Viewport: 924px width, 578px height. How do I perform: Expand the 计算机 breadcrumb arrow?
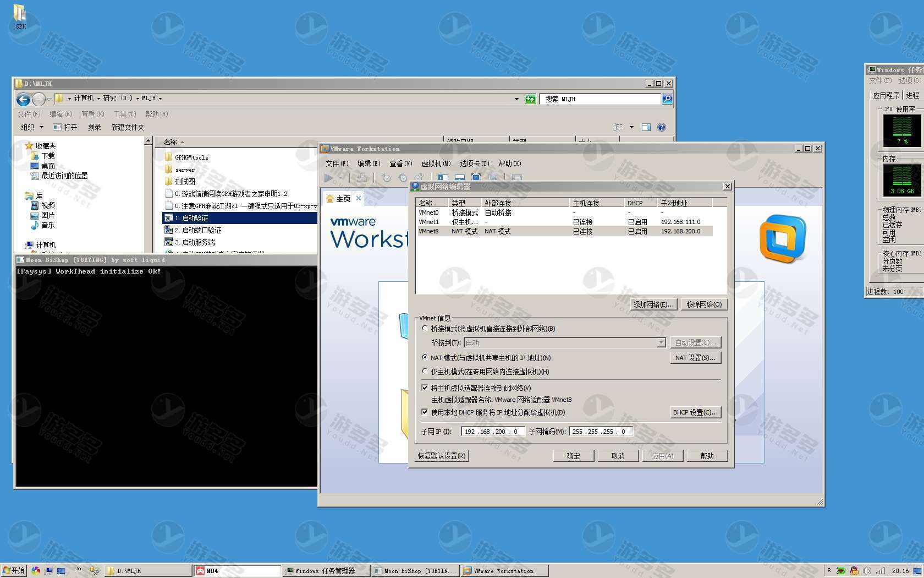[x=98, y=99]
